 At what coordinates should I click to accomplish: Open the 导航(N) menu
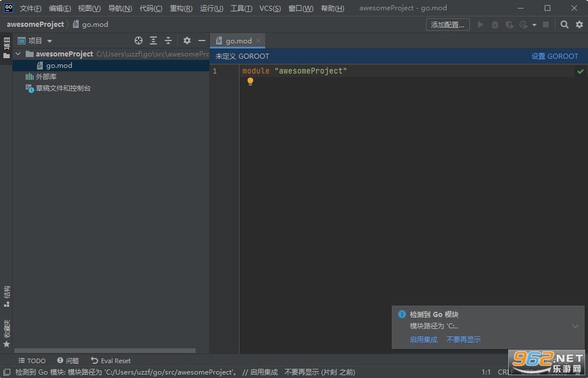click(x=120, y=8)
